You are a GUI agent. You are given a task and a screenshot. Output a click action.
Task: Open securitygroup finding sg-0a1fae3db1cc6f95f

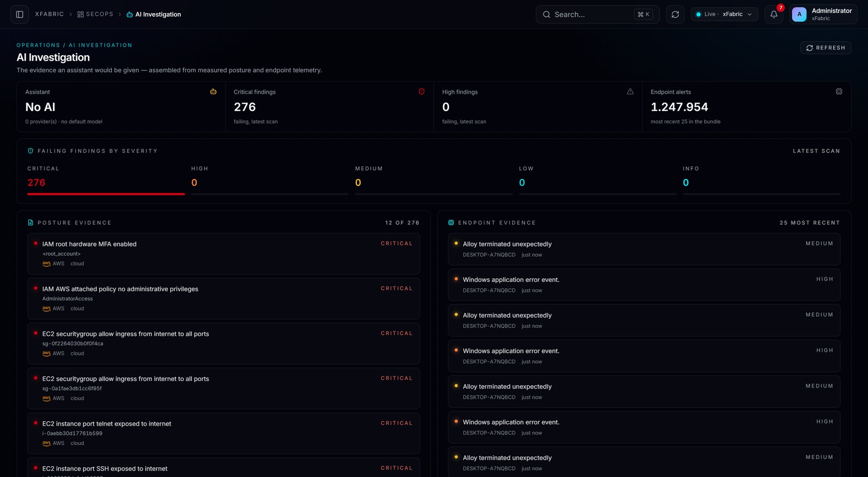coord(224,389)
